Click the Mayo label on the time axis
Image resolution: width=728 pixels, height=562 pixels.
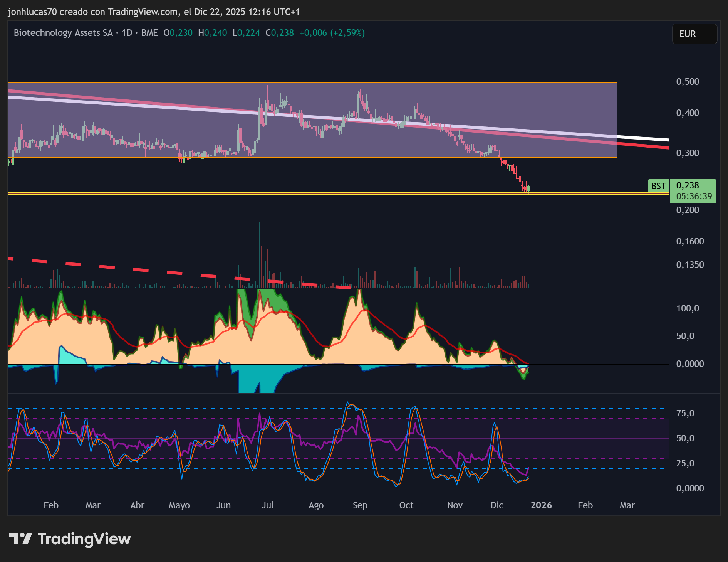(x=179, y=505)
